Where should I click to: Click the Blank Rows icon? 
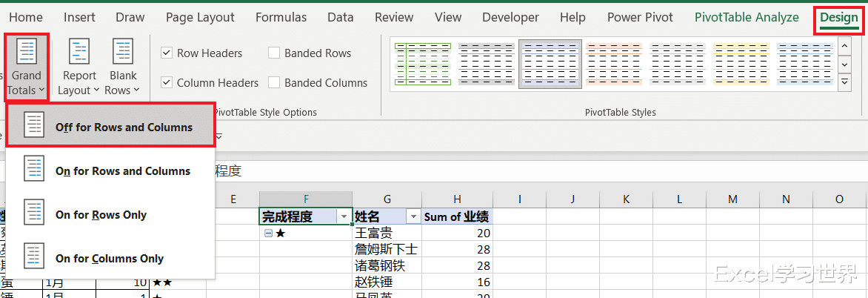(x=122, y=52)
